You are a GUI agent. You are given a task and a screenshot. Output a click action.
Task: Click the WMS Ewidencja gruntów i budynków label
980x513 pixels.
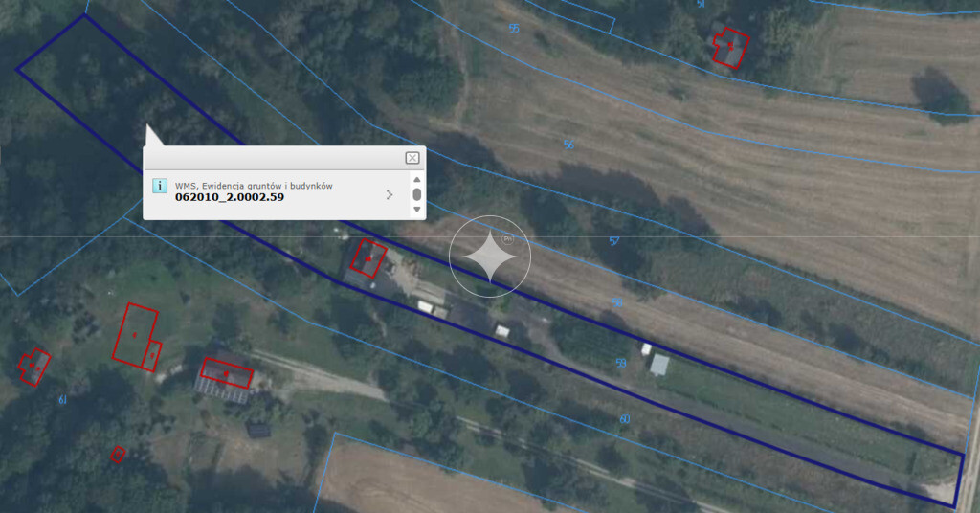coord(254,186)
